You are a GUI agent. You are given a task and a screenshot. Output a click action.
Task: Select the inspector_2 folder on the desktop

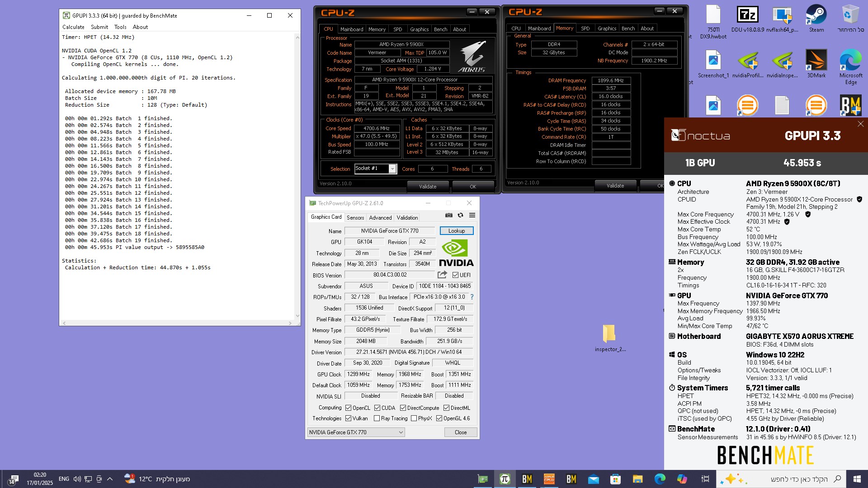(x=610, y=338)
